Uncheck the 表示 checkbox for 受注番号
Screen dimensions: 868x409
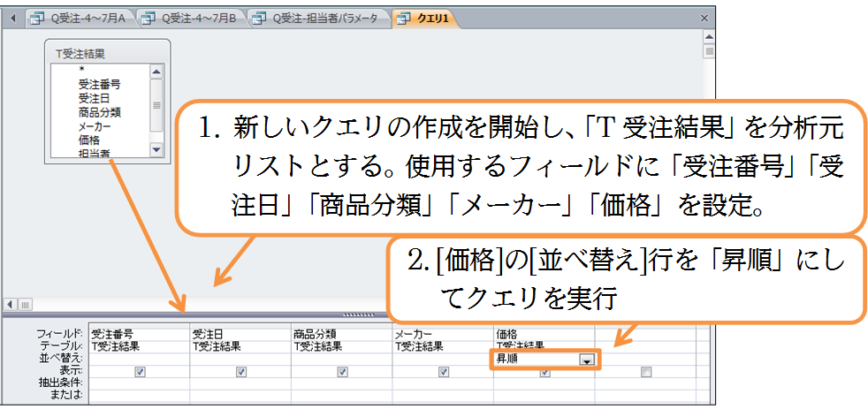click(x=140, y=372)
